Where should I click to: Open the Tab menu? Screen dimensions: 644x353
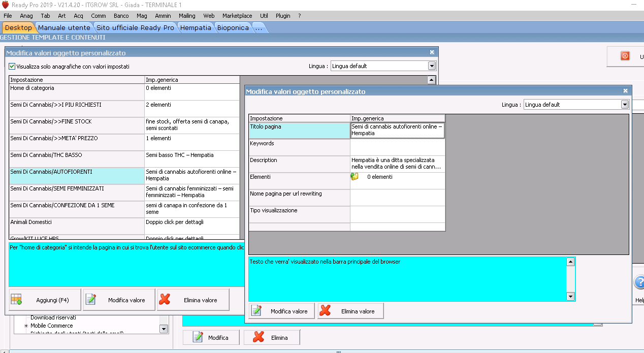click(45, 16)
